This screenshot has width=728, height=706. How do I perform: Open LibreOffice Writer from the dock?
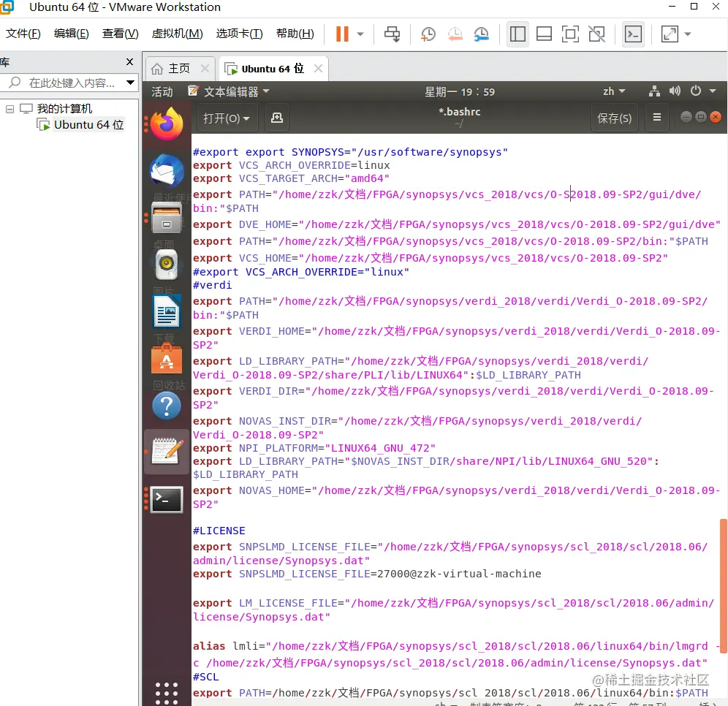167,311
